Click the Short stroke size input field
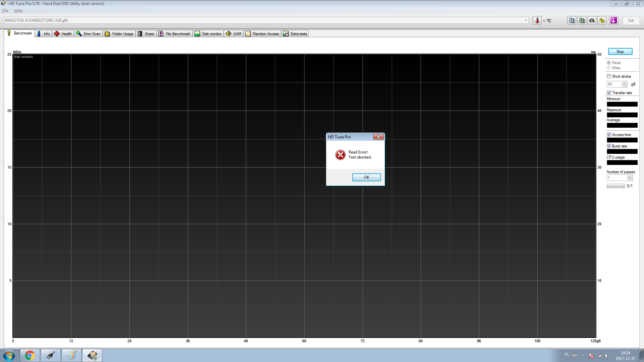The image size is (644, 362). 614,84
